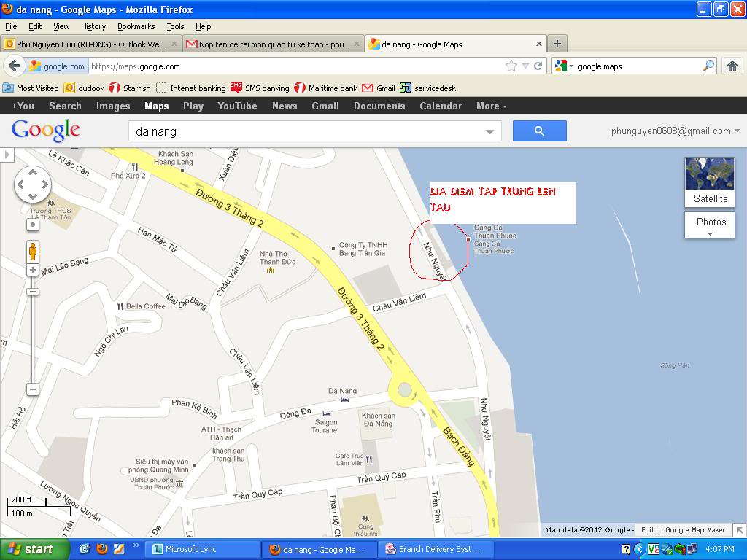Viewport: 747px width, 560px height.
Task: Go to the Firefox home page icon
Action: coord(732,66)
